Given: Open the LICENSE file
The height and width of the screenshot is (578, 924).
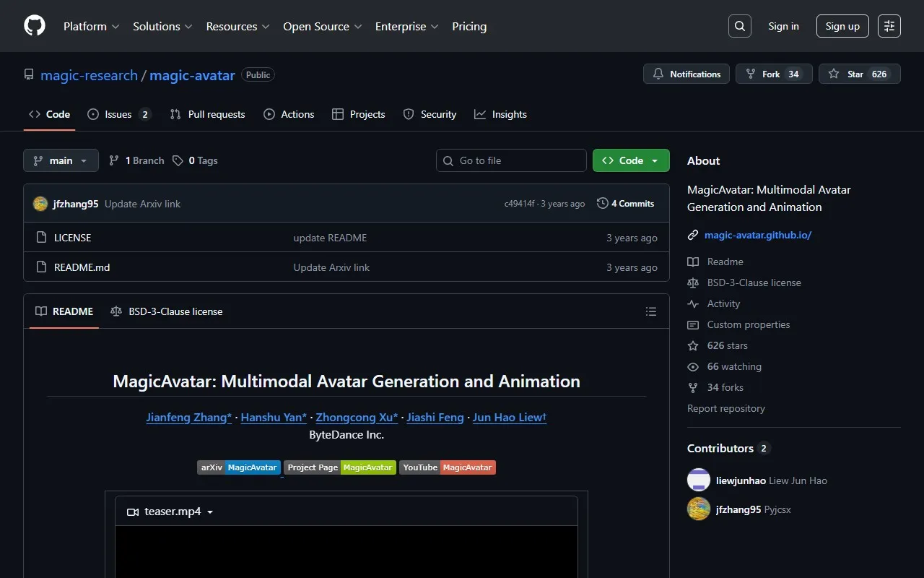Looking at the screenshot, I should (73, 238).
